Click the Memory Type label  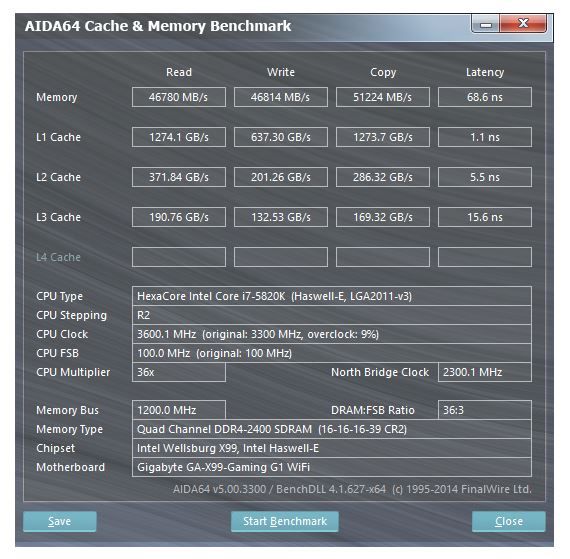click(x=69, y=430)
